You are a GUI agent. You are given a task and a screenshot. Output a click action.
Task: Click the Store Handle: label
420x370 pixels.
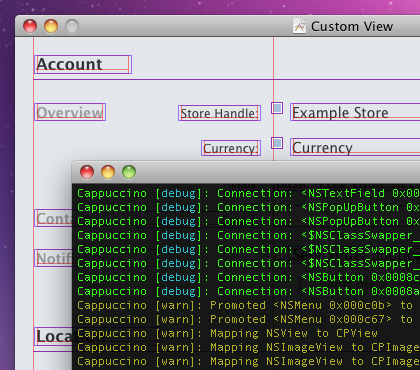(219, 113)
